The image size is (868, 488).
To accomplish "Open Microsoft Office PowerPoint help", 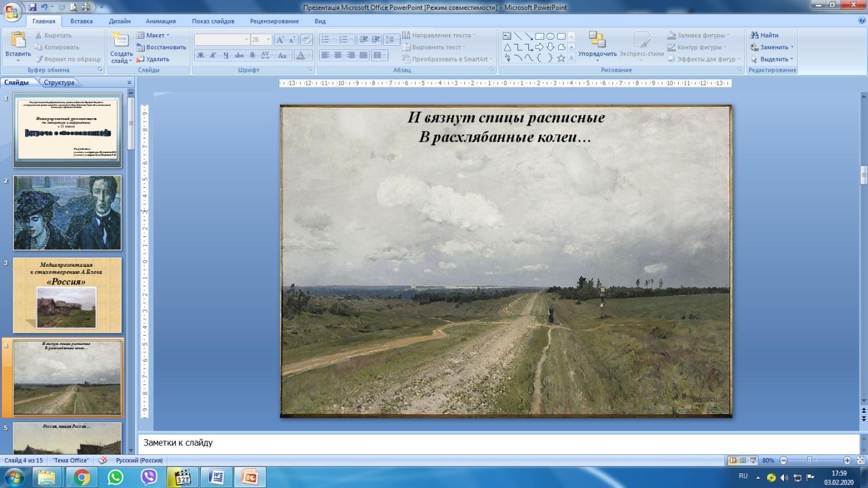I will [861, 21].
